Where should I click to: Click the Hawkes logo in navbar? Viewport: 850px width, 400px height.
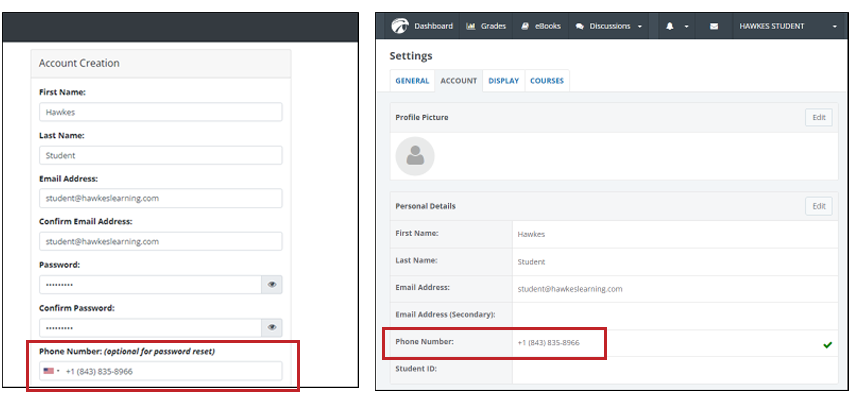click(400, 26)
